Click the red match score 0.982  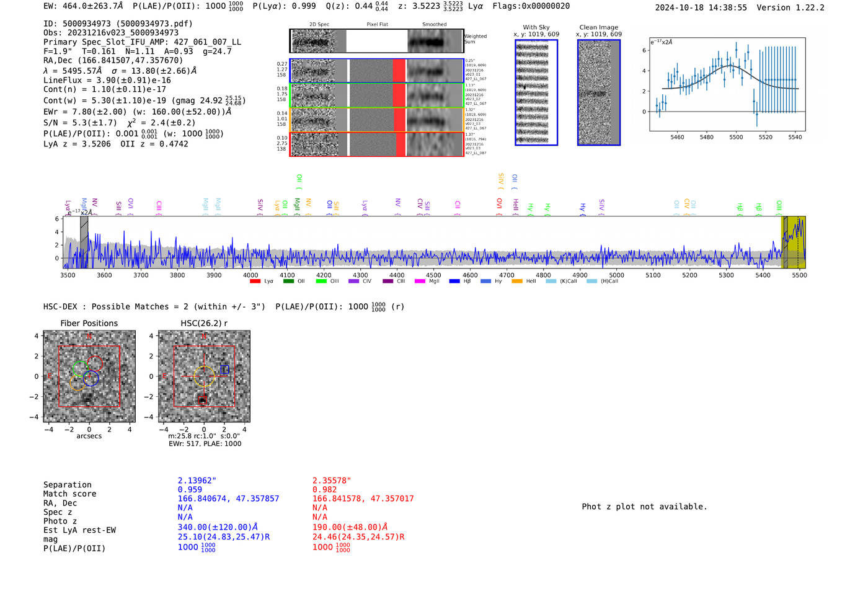click(x=325, y=490)
